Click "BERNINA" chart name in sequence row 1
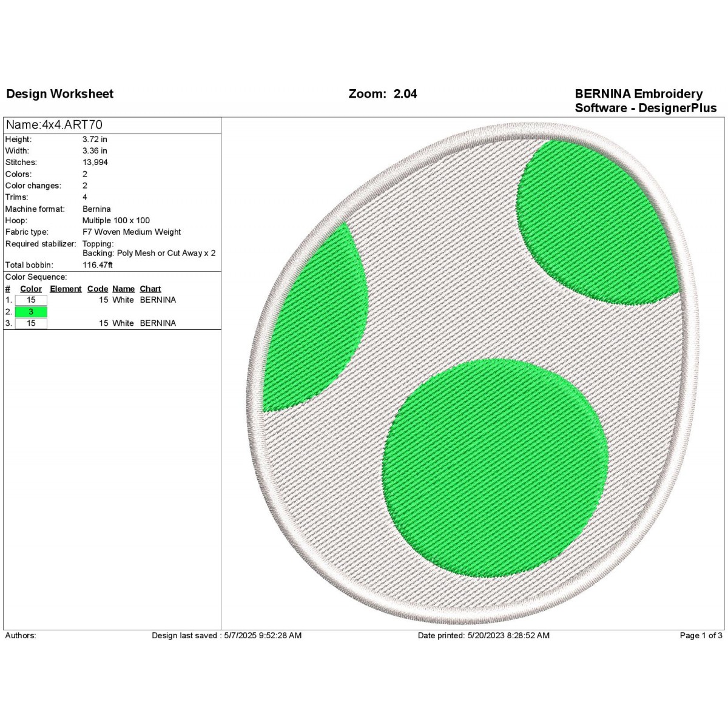 [158, 300]
